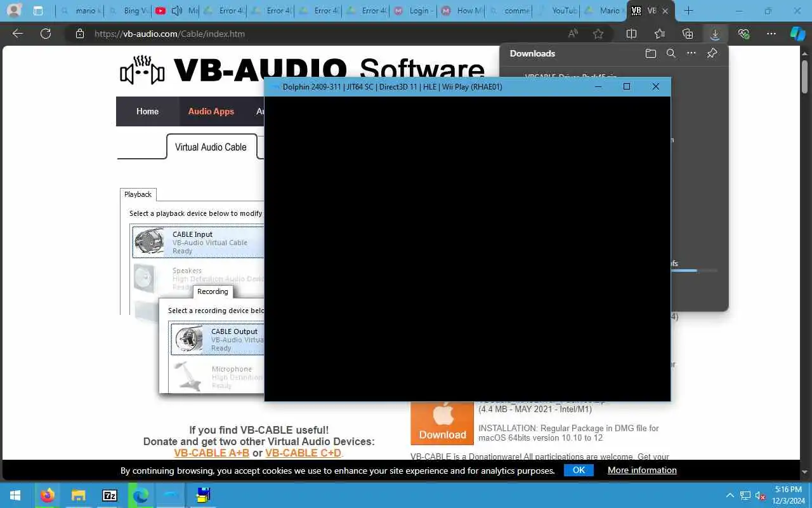Open 7-Zip from the taskbar
Screen dimensions: 812x508
point(109,495)
